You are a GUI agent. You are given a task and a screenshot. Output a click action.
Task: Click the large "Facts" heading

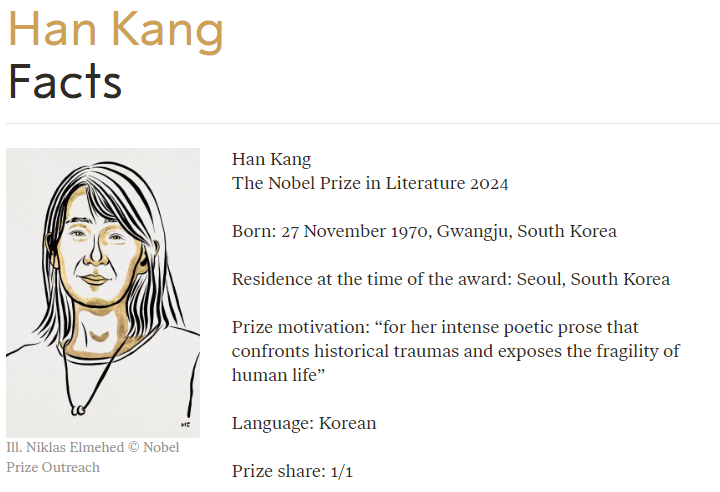(x=65, y=83)
